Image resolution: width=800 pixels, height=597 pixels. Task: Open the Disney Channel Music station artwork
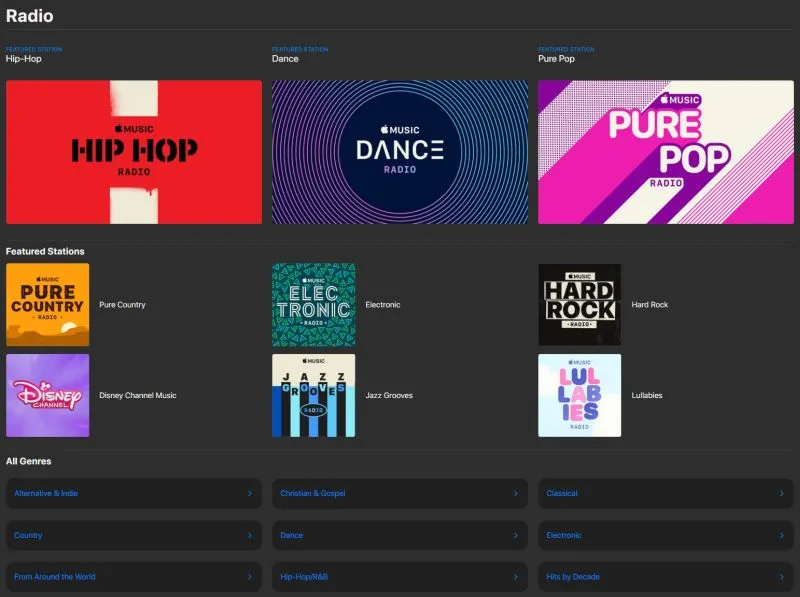tap(47, 395)
